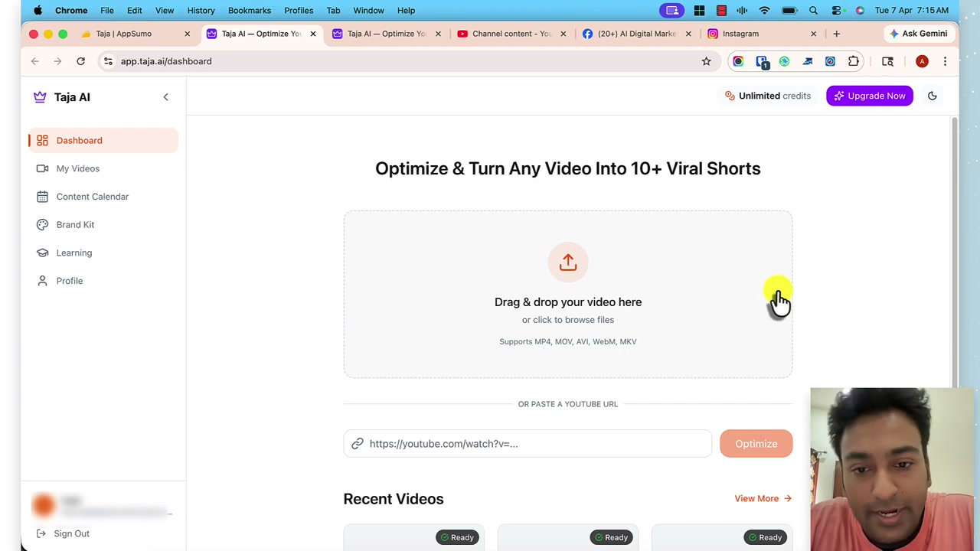Screen dimensions: 980x551
Task: Click Unlimited credits indicator
Action: coord(768,96)
